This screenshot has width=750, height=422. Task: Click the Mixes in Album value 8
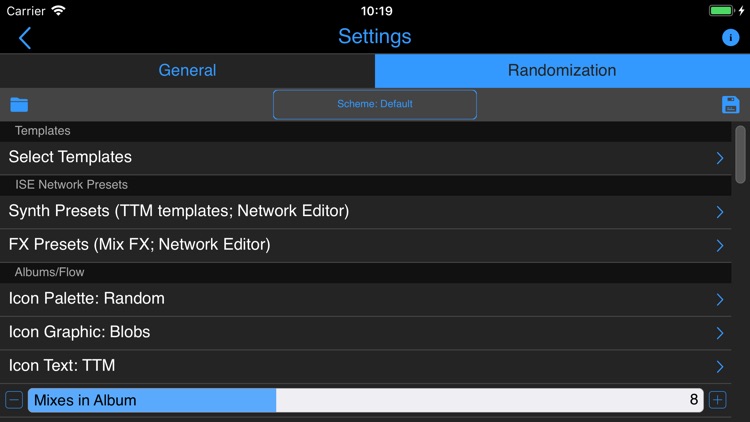(694, 400)
